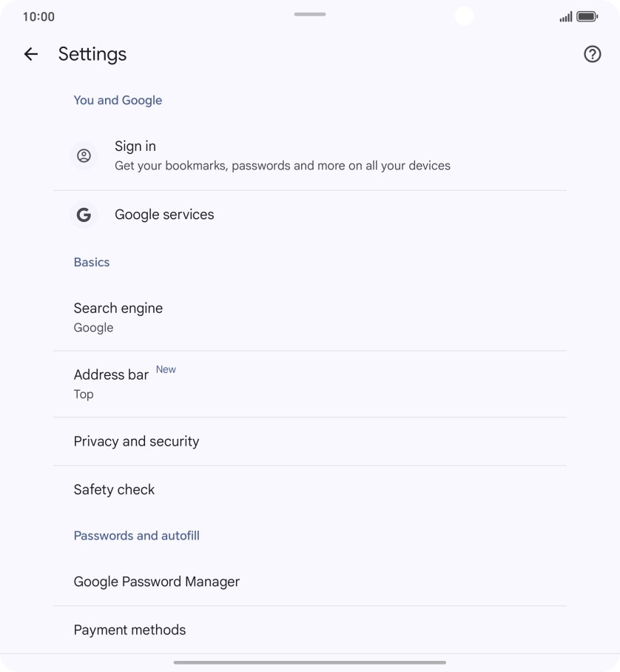Screen dimensions: 620x672
Task: Open Google Password Manager
Action: 157,582
